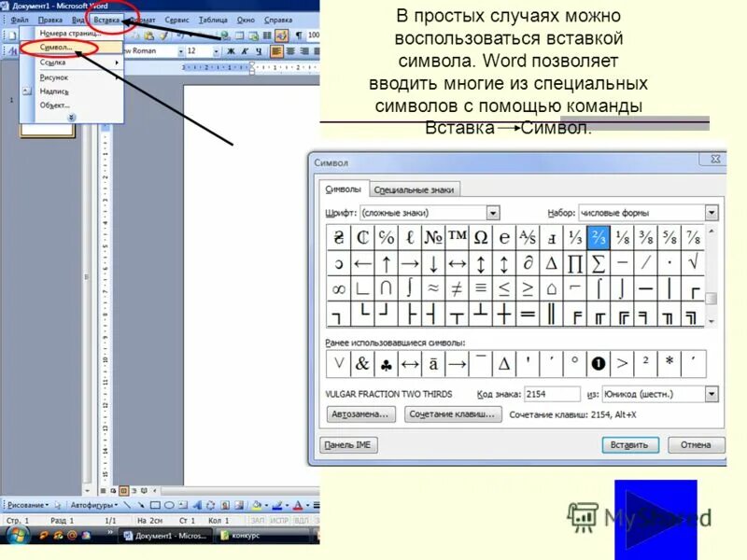The width and height of the screenshot is (747, 560).
Task: Select the Rectangle drawing tool
Action: pyautogui.click(x=155, y=505)
